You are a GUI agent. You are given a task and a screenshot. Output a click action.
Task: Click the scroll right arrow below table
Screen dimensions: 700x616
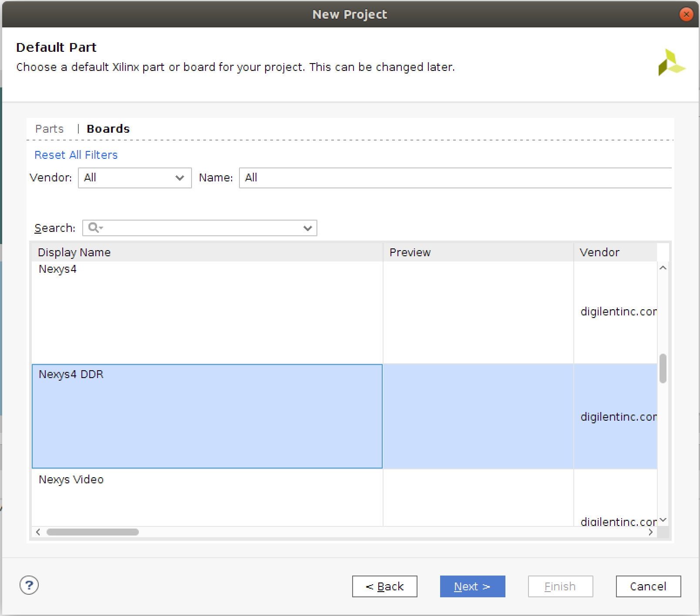coord(650,532)
